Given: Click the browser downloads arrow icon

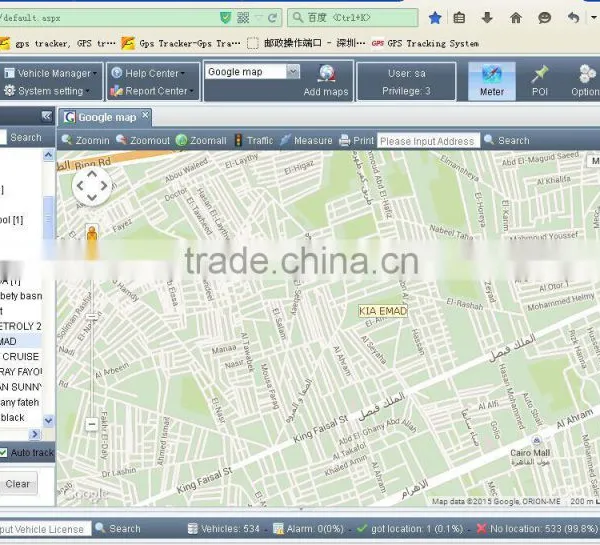Looking at the screenshot, I should click(487, 18).
